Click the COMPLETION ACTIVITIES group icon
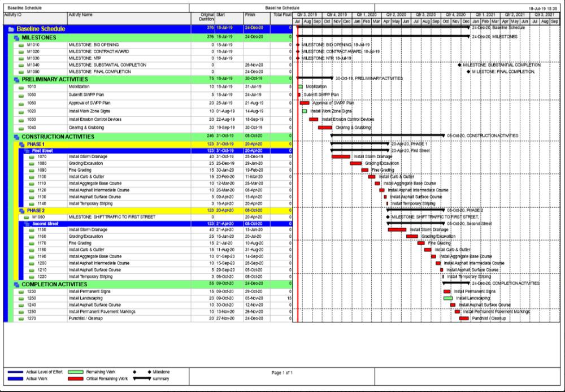 pyautogui.click(x=16, y=284)
